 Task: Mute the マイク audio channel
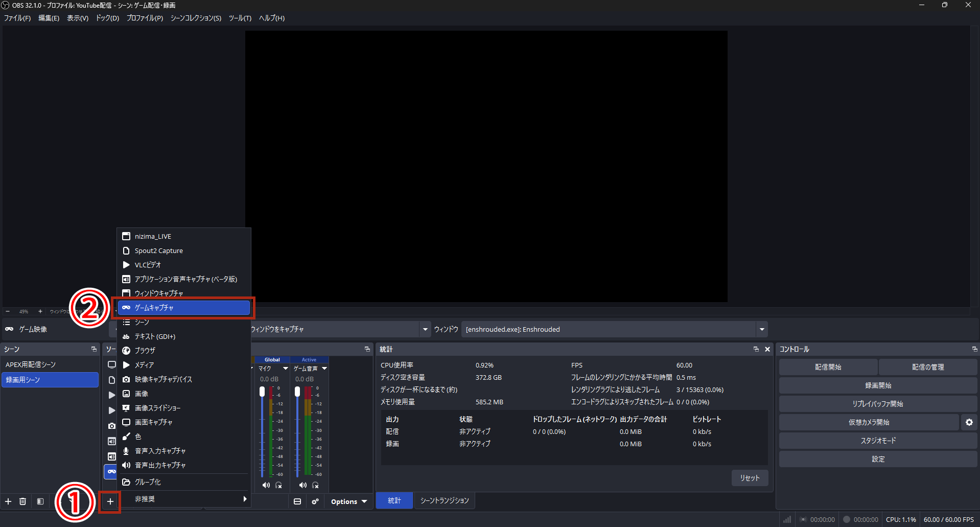(266, 485)
